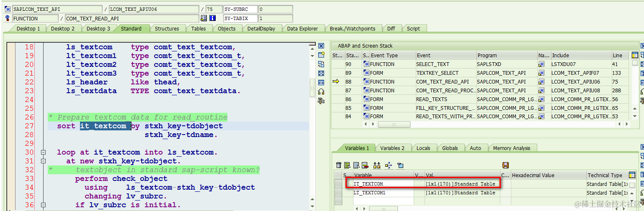
Task: Click the delete row icon in variables toolbar
Action: [x=365, y=165]
